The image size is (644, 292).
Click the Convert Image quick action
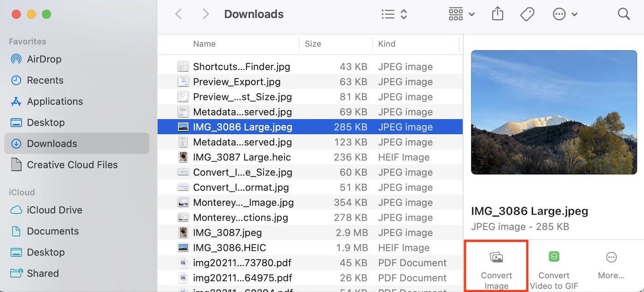(496, 266)
